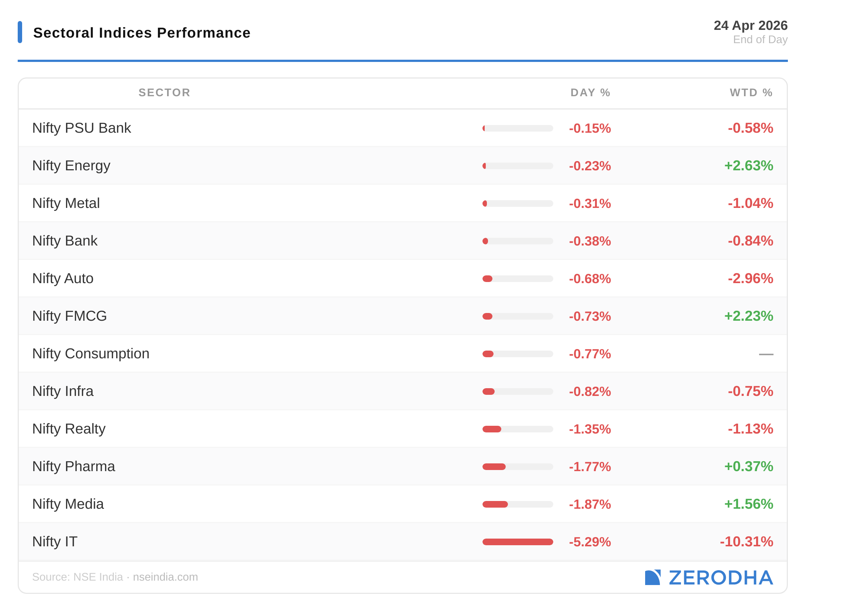This screenshot has height=616, width=841.
Task: Sort by the WTD % column header
Action: 751,93
